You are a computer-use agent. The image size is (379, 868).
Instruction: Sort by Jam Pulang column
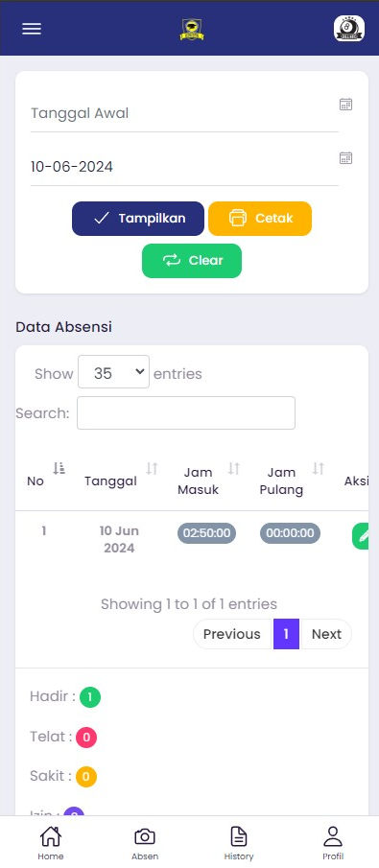pyautogui.click(x=318, y=469)
